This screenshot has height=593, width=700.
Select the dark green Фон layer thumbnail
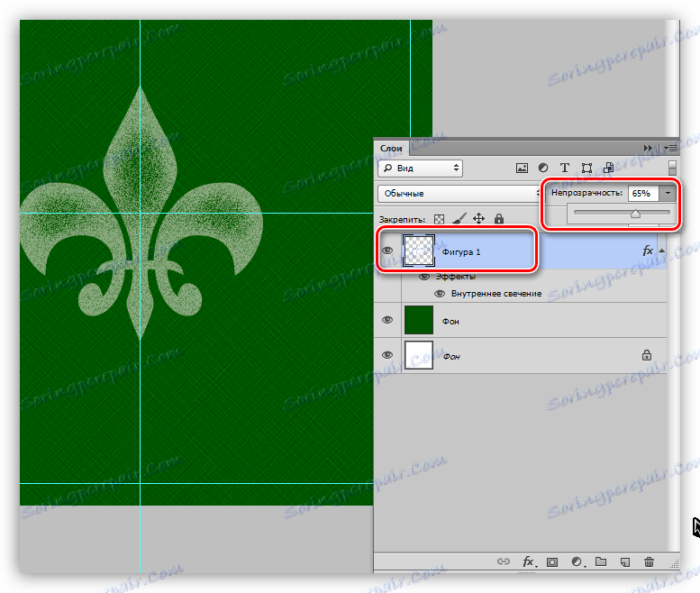pyautogui.click(x=418, y=320)
